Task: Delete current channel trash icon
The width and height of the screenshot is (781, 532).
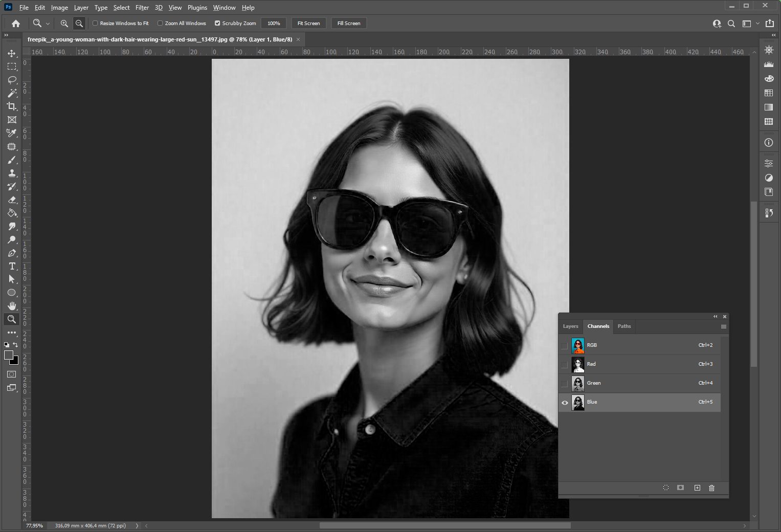Action: click(x=711, y=487)
